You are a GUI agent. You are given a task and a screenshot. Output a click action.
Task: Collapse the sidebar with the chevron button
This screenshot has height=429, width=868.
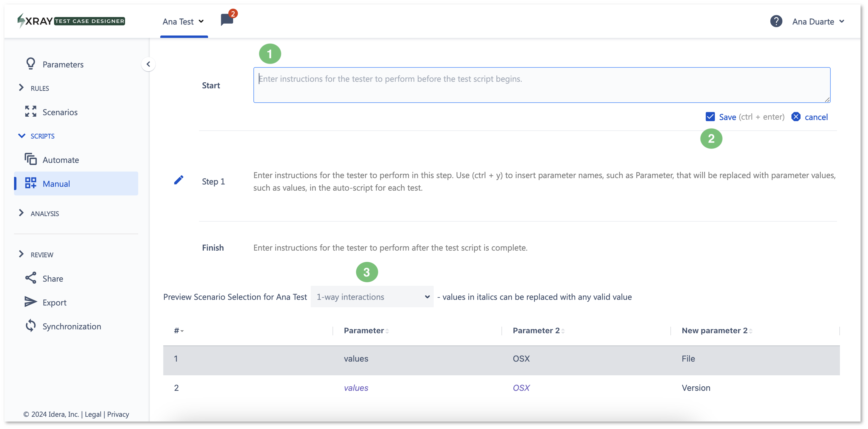[x=148, y=64]
